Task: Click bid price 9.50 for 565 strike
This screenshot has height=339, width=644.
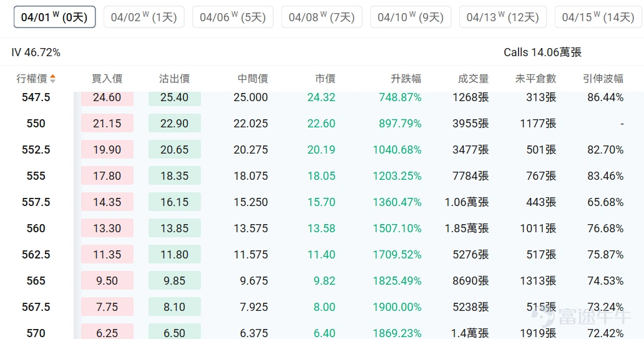Action: 107,281
